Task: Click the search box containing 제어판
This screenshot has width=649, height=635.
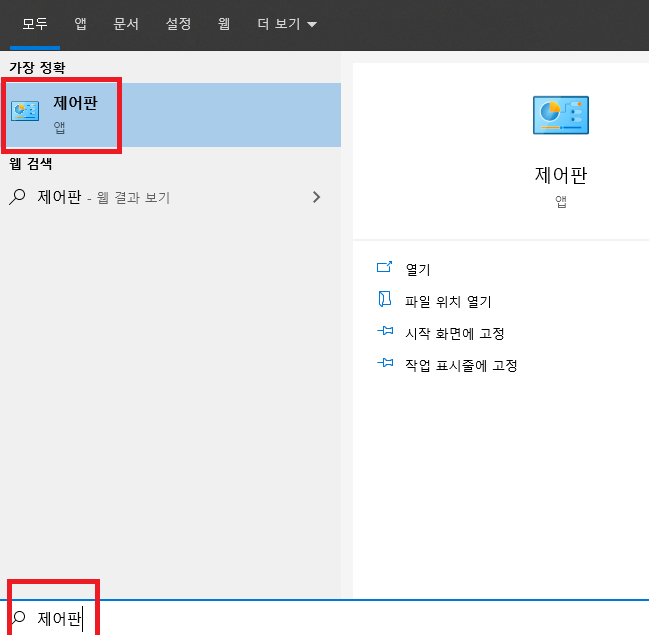Action: pyautogui.click(x=324, y=618)
